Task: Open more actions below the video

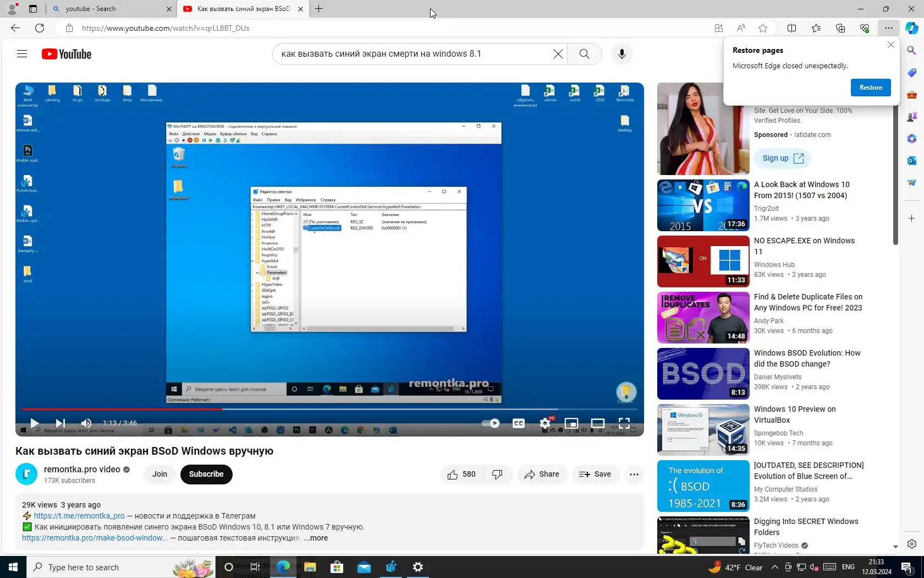Action: [x=634, y=475]
